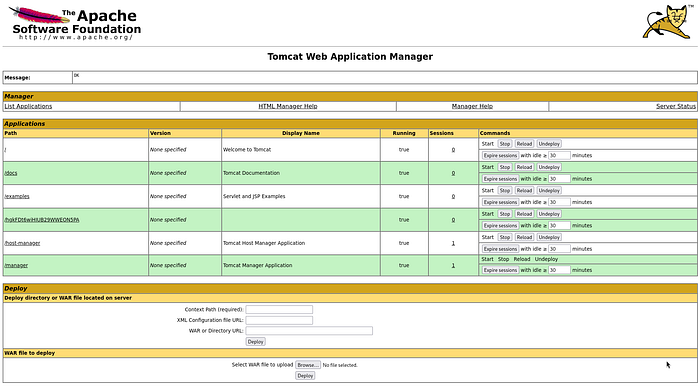Screen dimensions: 700x386
Task: Undeploy the application with no display name
Action: (549, 214)
